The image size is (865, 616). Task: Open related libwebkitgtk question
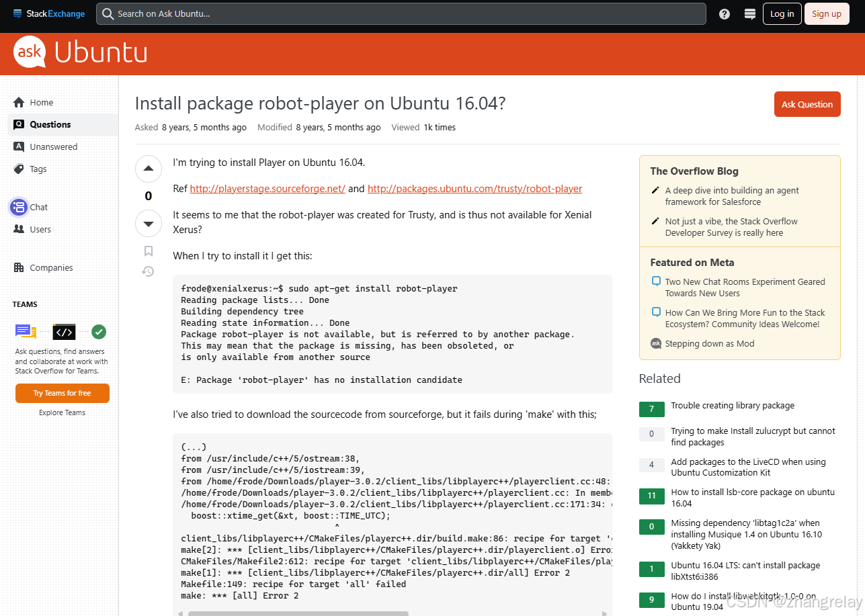coord(743,601)
